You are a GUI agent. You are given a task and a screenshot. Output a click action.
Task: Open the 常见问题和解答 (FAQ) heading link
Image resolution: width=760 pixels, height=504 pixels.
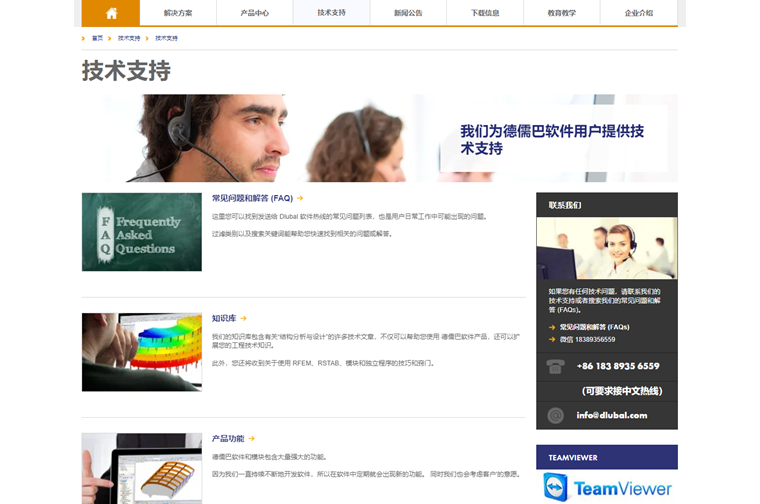[x=253, y=198]
